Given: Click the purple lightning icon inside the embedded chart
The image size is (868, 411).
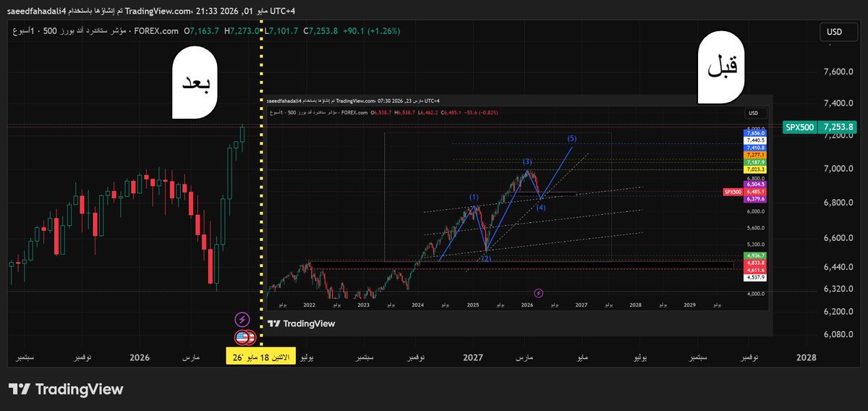Looking at the screenshot, I should [x=538, y=293].
